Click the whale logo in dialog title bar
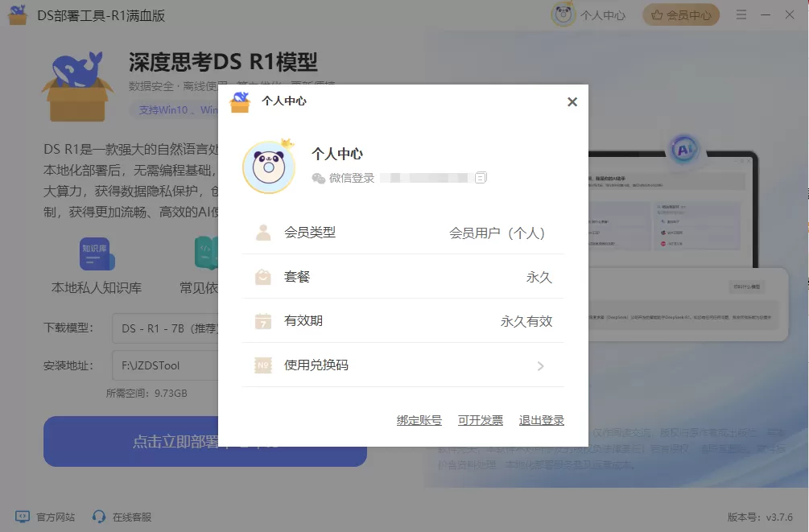Screen dimensions: 809x532 240,101
